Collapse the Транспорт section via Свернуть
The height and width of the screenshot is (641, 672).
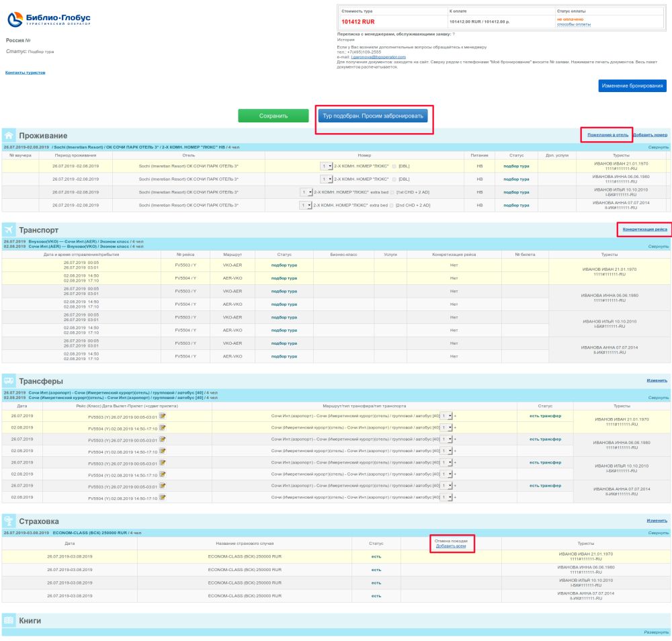pyautogui.click(x=657, y=247)
